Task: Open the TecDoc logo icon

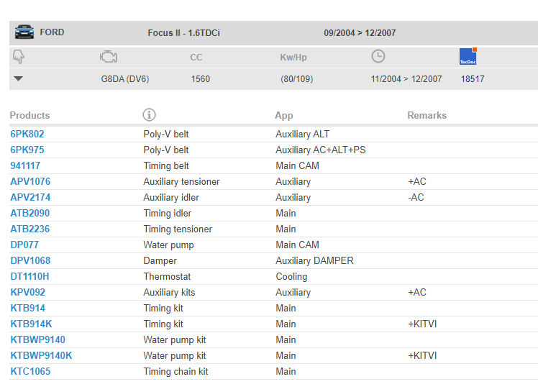Action: coord(468,56)
